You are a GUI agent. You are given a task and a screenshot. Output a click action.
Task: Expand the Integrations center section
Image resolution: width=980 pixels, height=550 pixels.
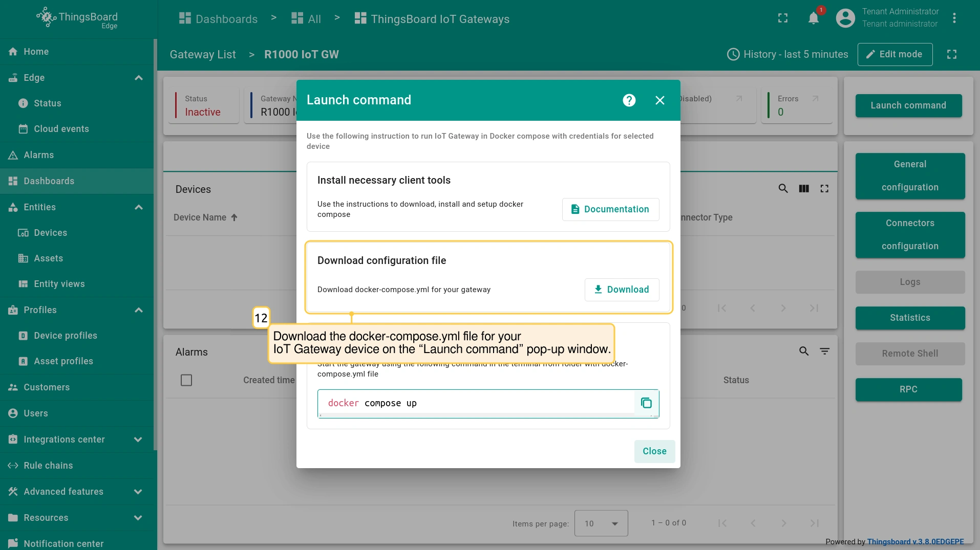pyautogui.click(x=138, y=439)
